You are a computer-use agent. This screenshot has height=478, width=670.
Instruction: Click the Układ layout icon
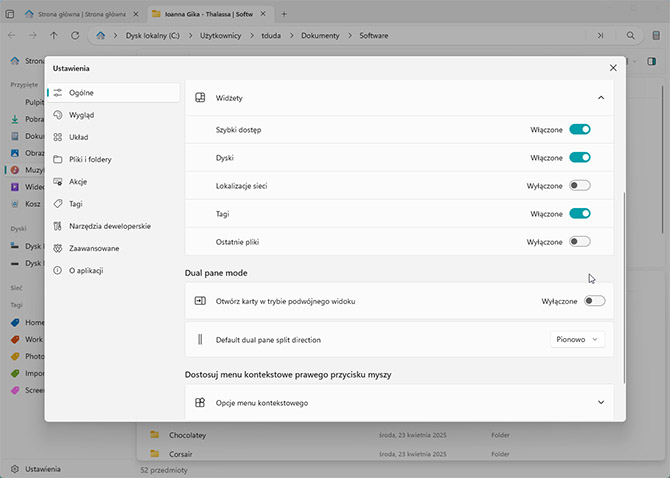(x=59, y=137)
